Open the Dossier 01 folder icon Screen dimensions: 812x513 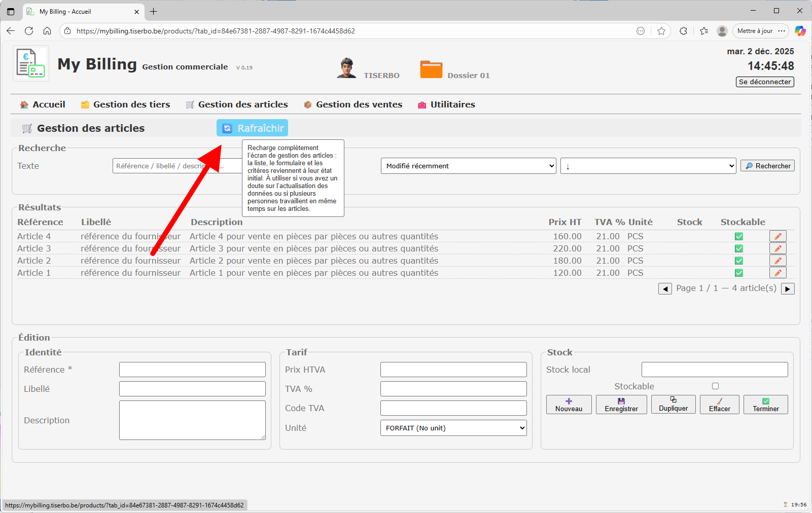431,69
